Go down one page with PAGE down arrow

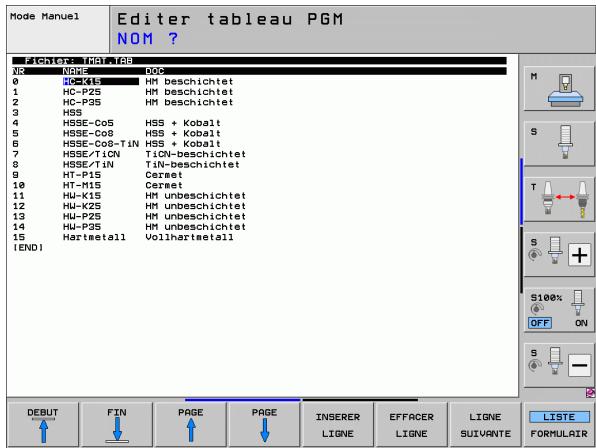[x=264, y=425]
